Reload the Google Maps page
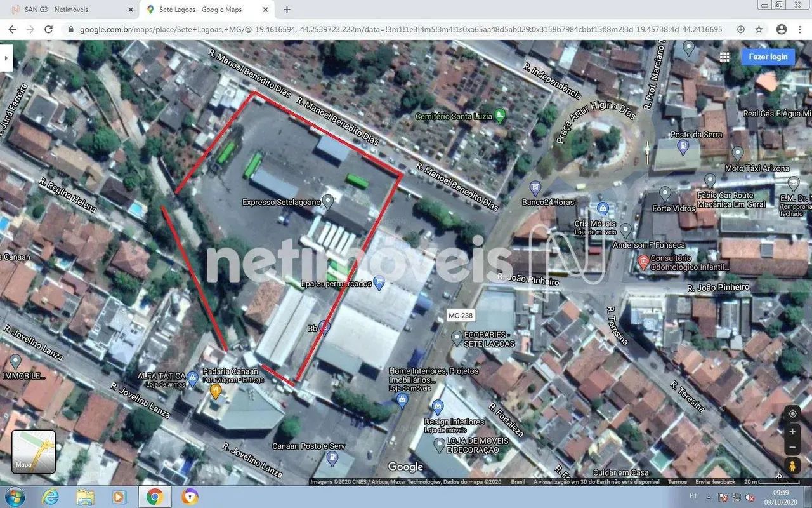This screenshot has width=812, height=508. [49, 29]
